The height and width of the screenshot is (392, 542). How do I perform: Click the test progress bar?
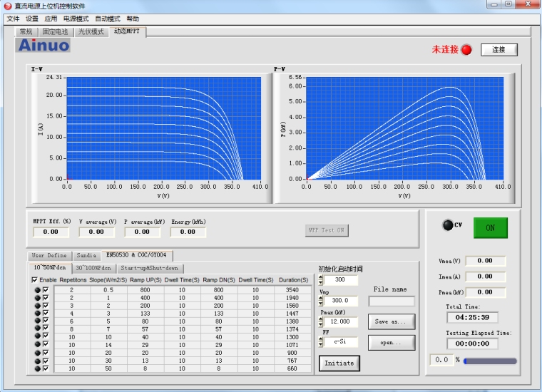(x=489, y=361)
